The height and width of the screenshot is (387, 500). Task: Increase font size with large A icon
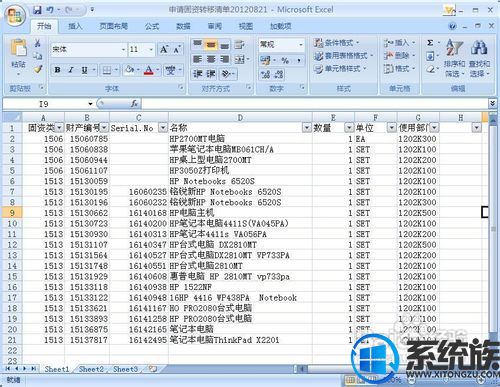(x=164, y=50)
